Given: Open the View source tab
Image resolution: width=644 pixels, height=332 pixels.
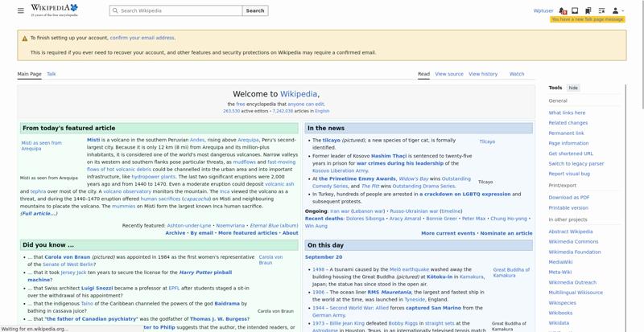Looking at the screenshot, I should tap(449, 74).
